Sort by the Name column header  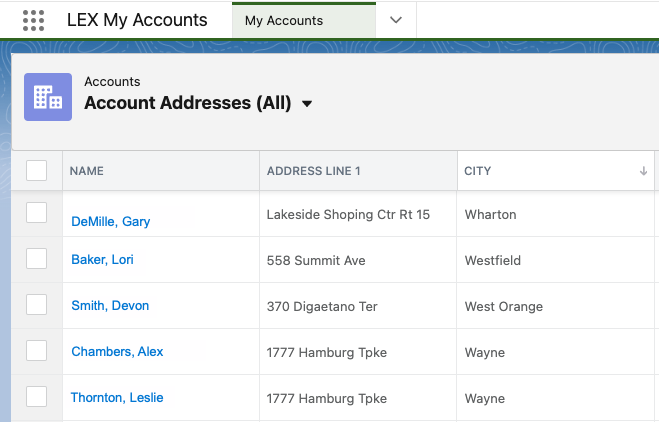click(x=87, y=171)
